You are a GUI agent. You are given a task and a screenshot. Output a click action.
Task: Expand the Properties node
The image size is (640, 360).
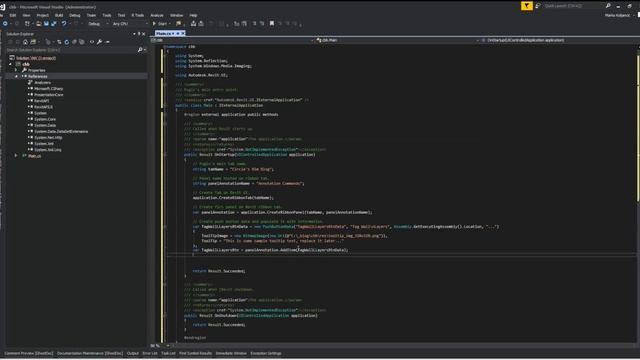pos(16,70)
